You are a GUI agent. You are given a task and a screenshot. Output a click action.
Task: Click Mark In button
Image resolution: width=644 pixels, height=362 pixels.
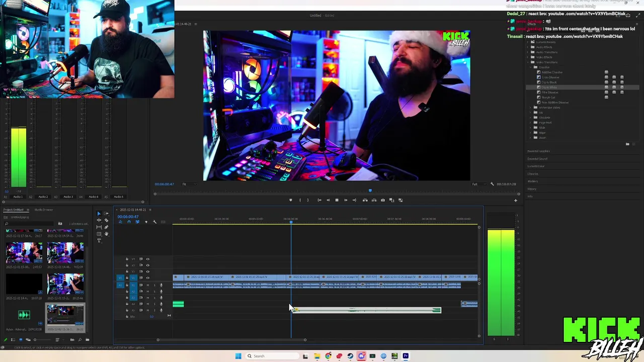(x=300, y=200)
